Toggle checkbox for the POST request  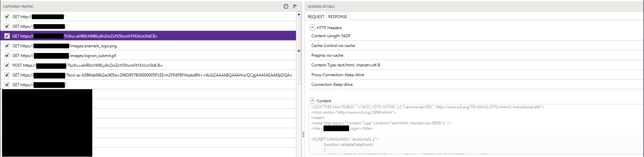7,65
